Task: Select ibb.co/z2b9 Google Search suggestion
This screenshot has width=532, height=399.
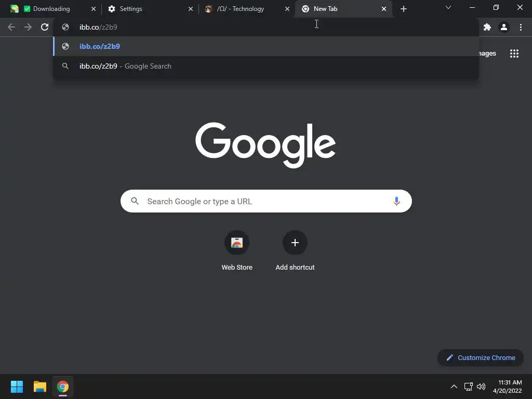Action: tap(265, 66)
